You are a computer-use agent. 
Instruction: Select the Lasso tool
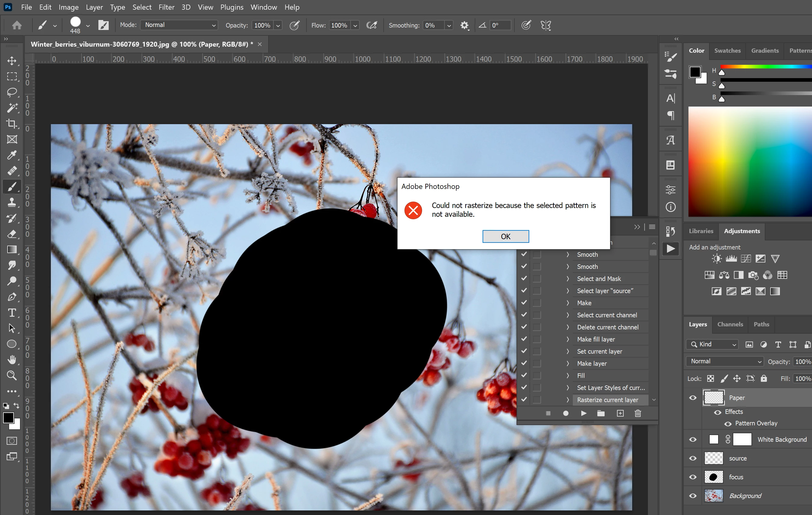coord(12,92)
